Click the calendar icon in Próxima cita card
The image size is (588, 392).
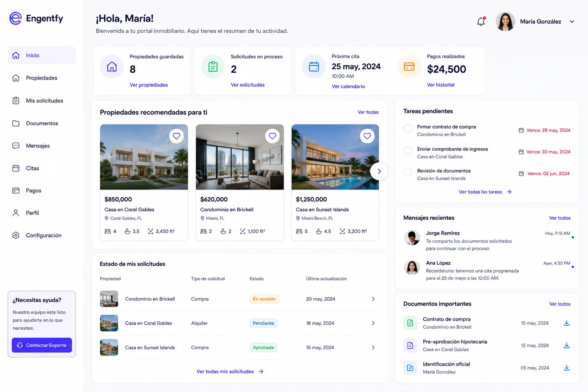coord(314,67)
